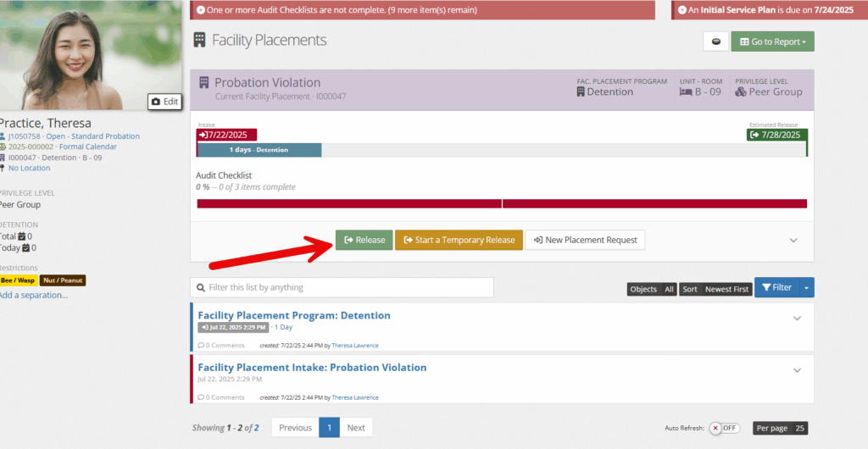Click the red Audit Checklist progress bar
The image size is (868, 449).
pyautogui.click(x=502, y=203)
